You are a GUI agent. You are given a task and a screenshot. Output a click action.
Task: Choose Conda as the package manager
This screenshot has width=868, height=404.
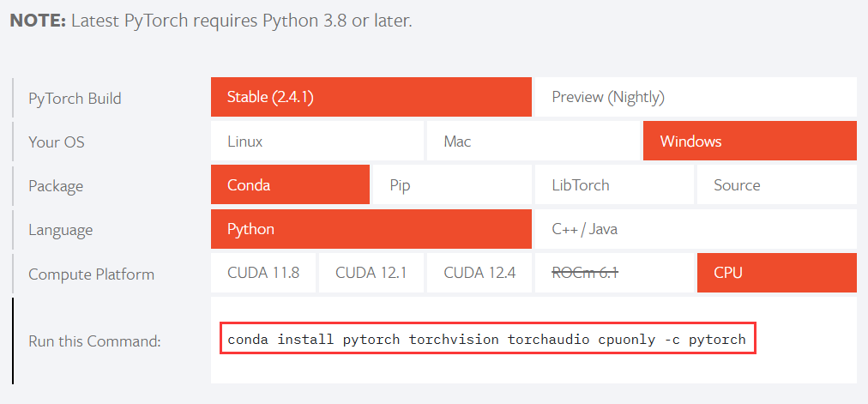(290, 185)
